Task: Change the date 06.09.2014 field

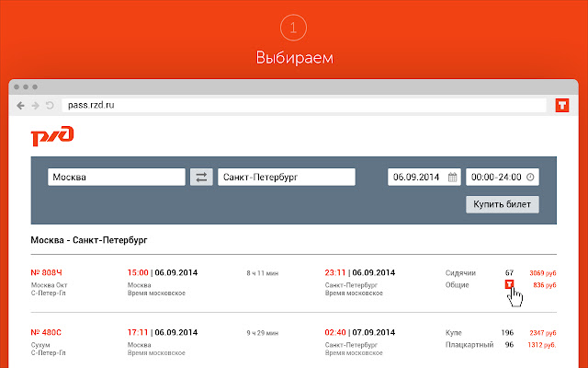Action: [424, 177]
